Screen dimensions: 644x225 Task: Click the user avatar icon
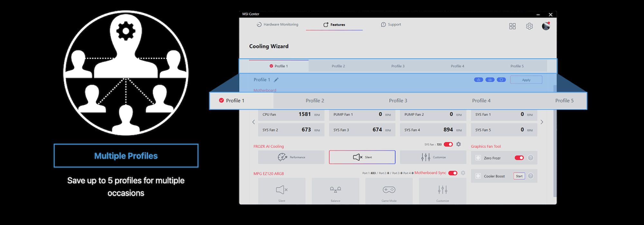pyautogui.click(x=546, y=26)
